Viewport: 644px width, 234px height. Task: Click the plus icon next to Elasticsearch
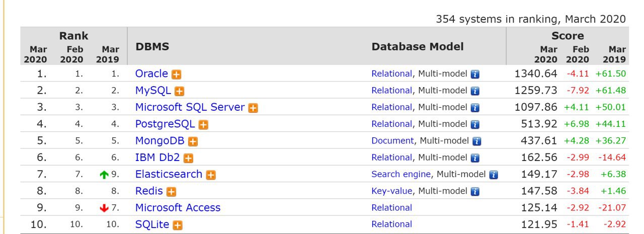(211, 175)
